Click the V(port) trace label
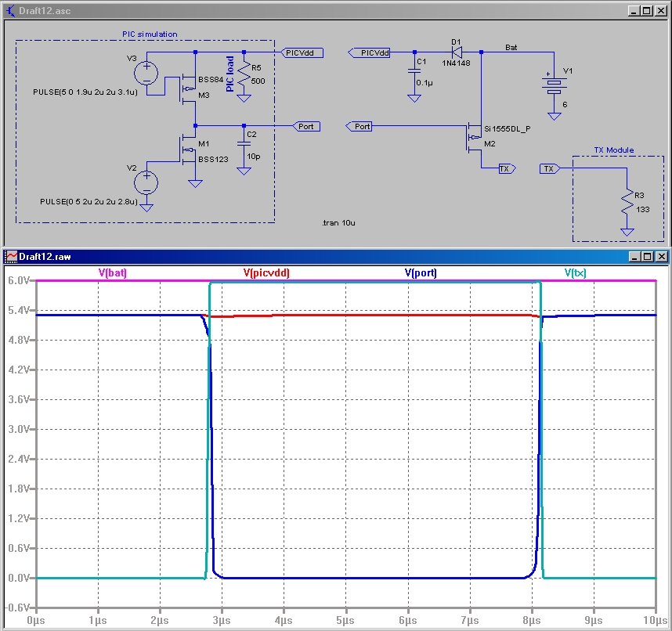This screenshot has width=672, height=631. click(x=421, y=273)
